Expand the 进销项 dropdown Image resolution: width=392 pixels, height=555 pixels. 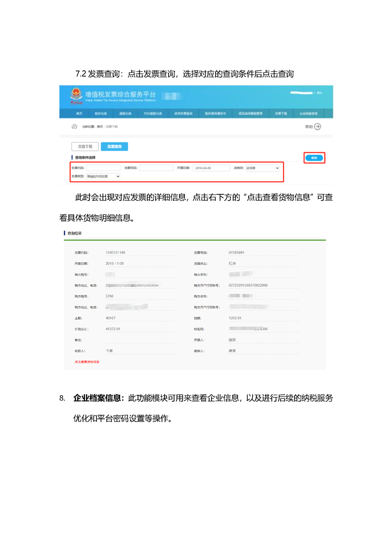pyautogui.click(x=262, y=168)
